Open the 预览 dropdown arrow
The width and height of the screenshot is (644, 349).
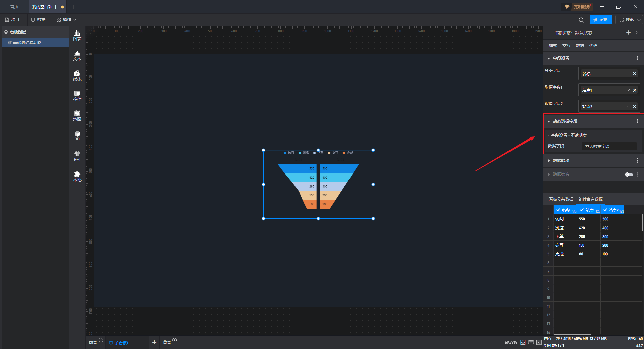pos(639,20)
